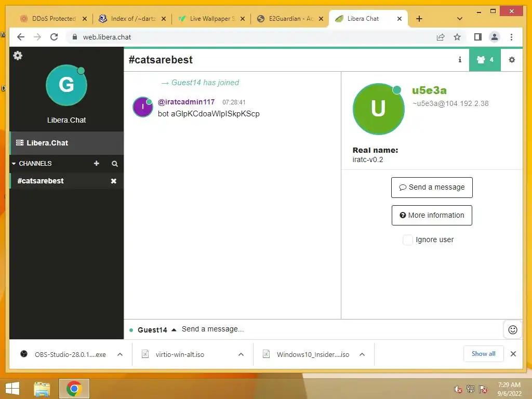Close the DDoS Protected tab
532x399 pixels.
coord(85,19)
